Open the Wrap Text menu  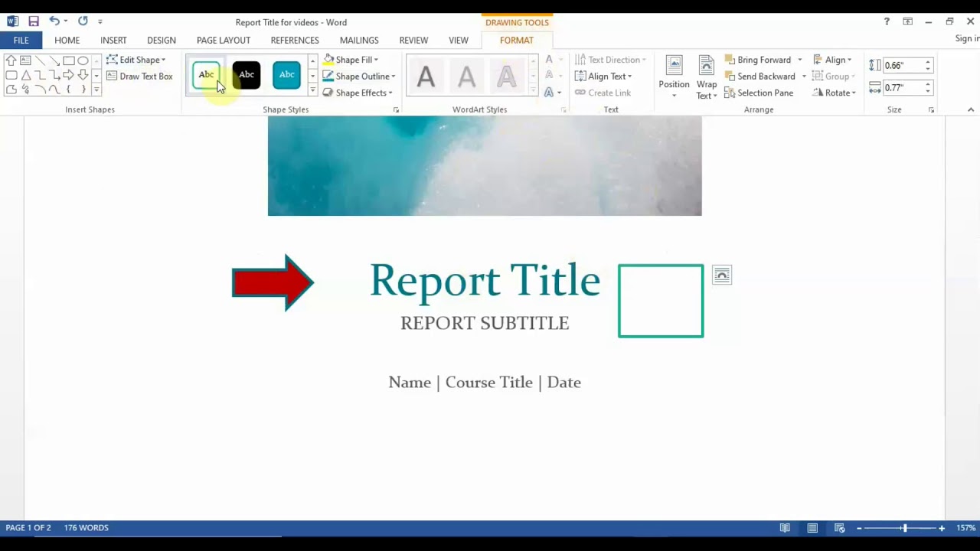coord(707,77)
